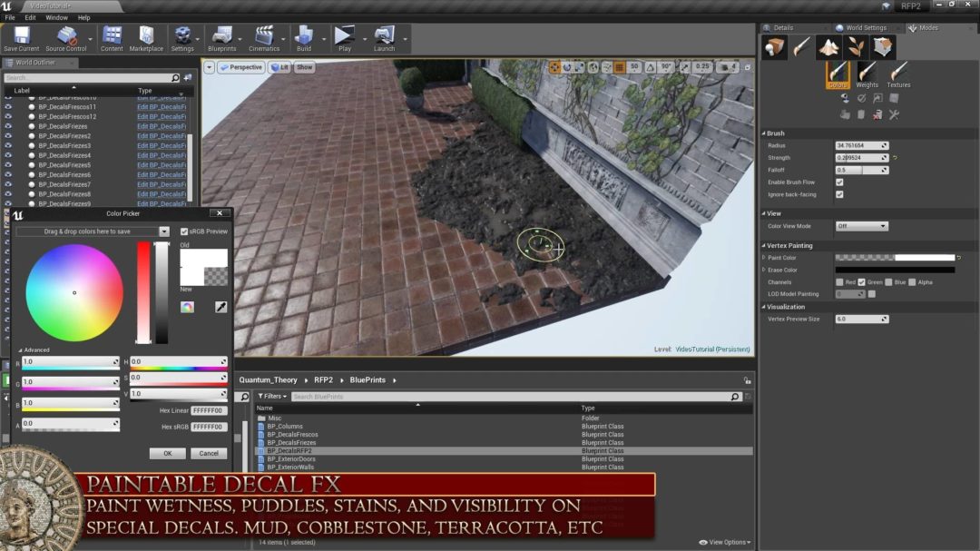
Task: Switch to Place mode cube icon
Action: (x=774, y=47)
